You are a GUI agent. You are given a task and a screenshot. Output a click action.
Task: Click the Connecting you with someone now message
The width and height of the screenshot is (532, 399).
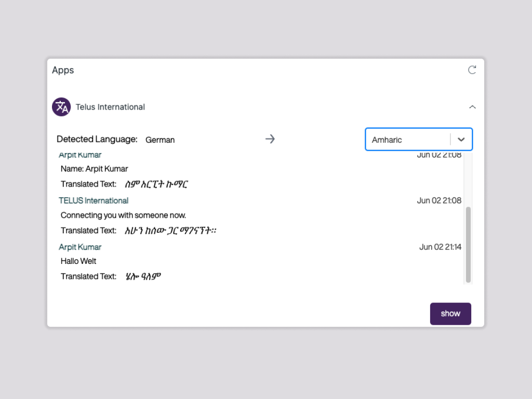point(123,215)
